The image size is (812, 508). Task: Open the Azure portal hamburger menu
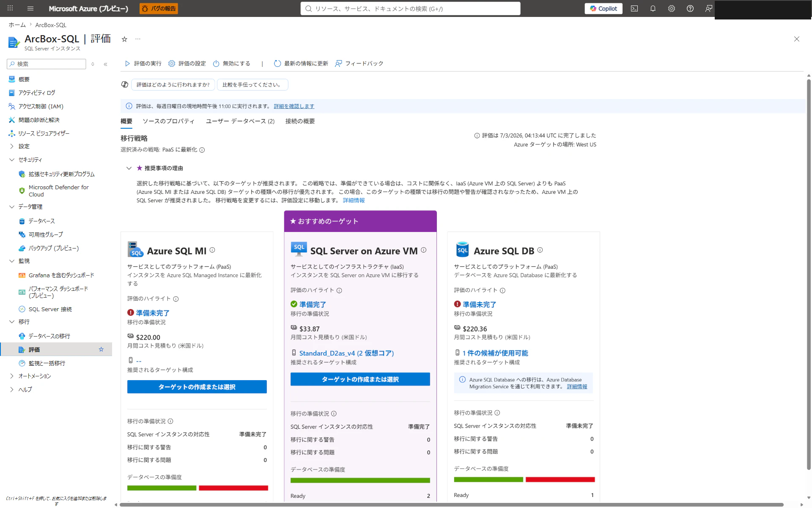[30, 8]
